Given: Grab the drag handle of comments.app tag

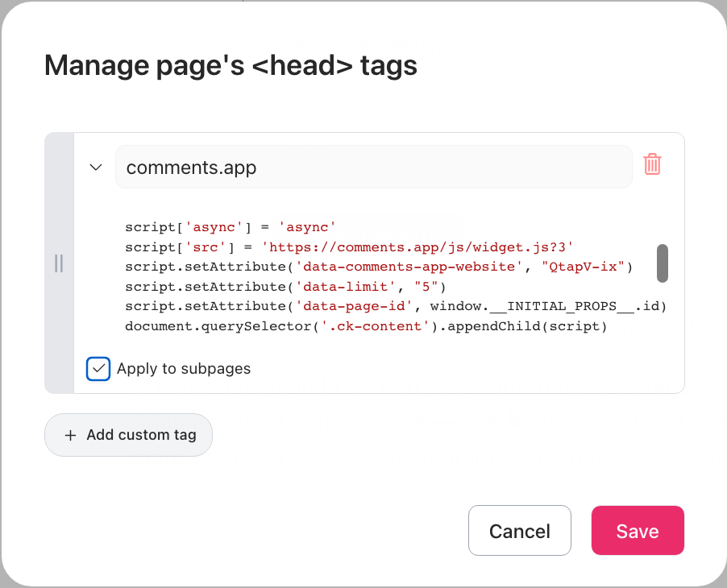Looking at the screenshot, I should tap(59, 263).
